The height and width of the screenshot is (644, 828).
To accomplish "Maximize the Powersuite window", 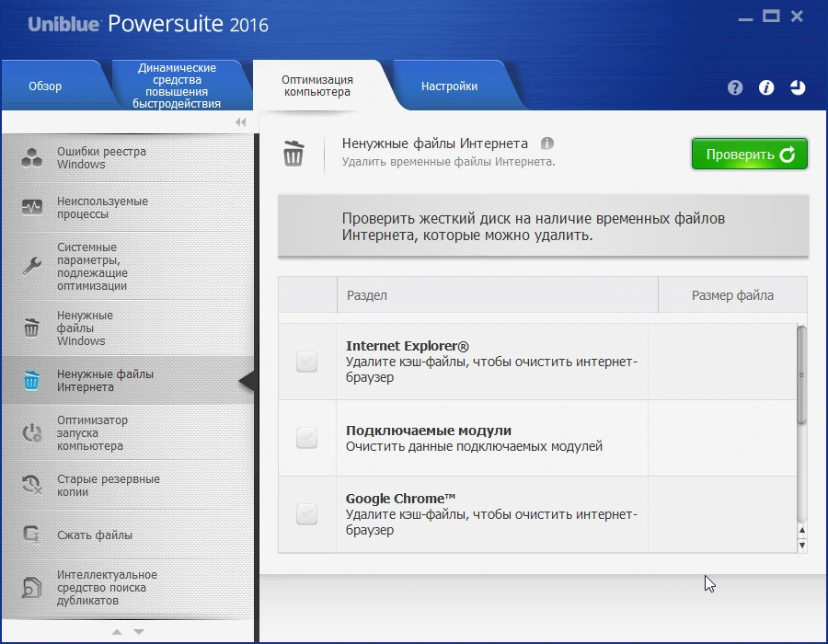I will (771, 17).
